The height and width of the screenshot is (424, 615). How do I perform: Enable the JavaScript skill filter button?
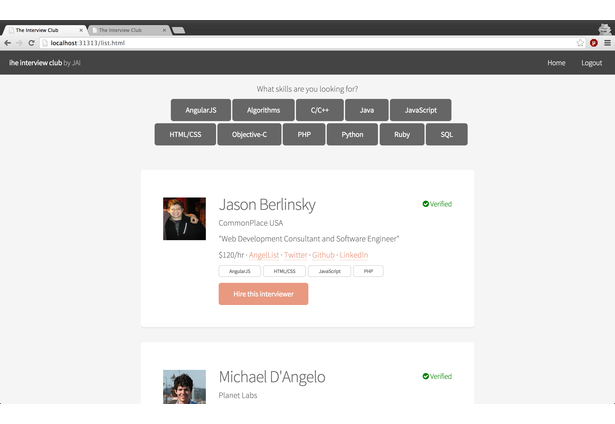[x=420, y=110]
